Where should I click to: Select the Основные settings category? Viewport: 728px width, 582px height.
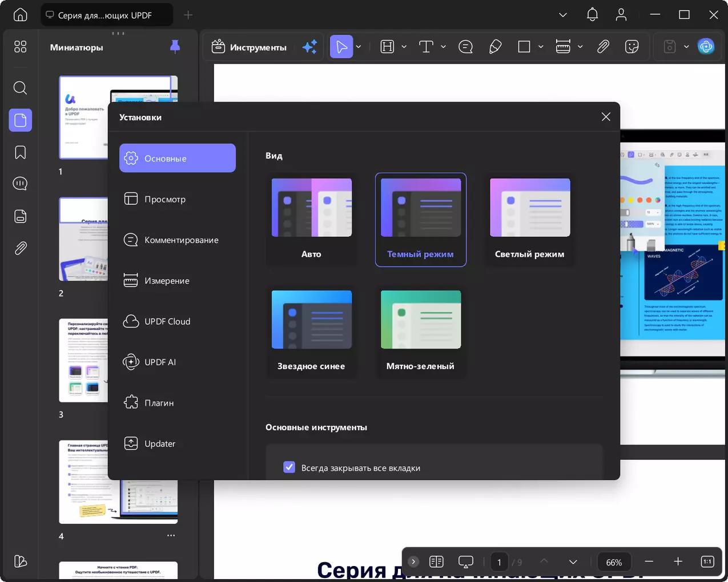pos(178,158)
